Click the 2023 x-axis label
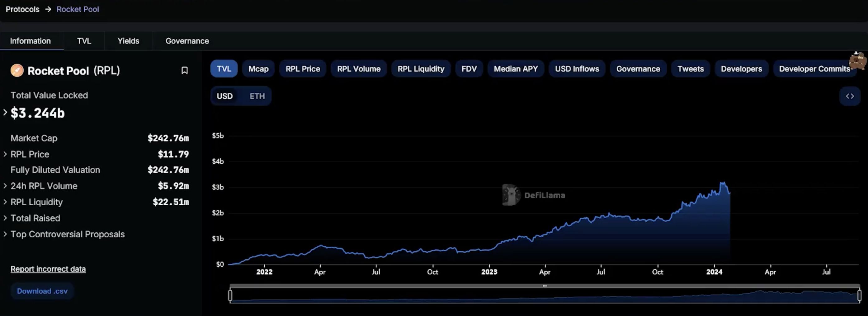 pyautogui.click(x=489, y=272)
